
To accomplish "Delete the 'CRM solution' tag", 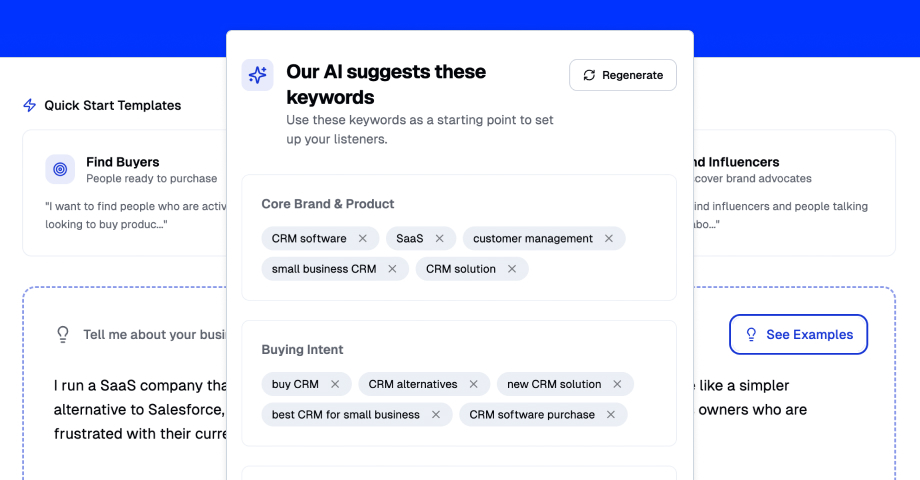I will click(512, 269).
